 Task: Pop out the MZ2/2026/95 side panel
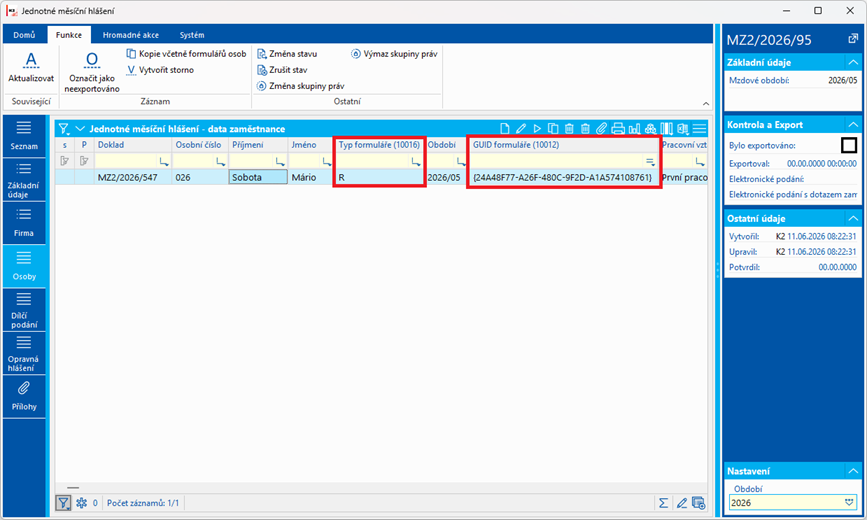(853, 39)
